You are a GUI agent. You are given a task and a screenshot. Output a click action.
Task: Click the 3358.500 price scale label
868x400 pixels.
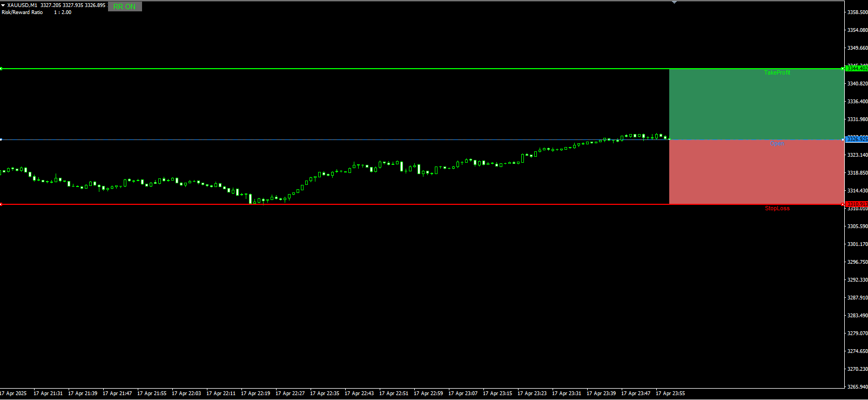coord(857,12)
